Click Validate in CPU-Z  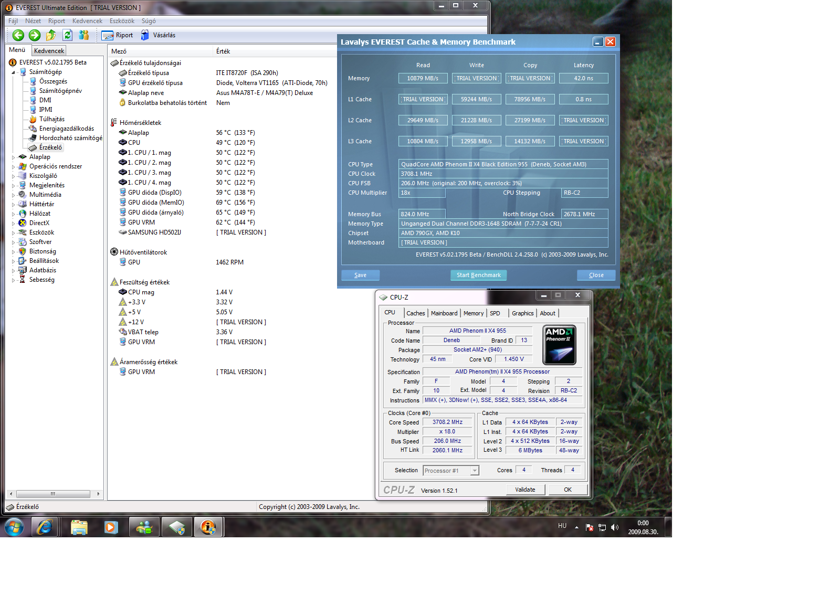(x=525, y=490)
